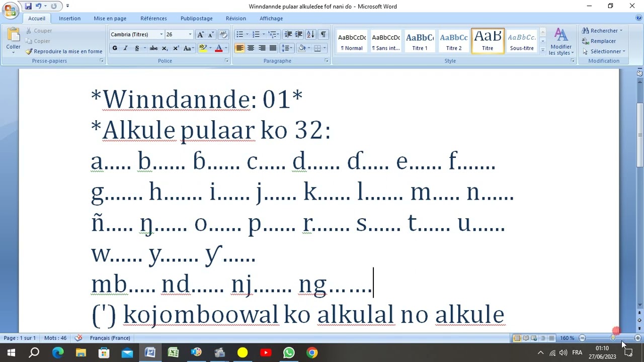Viewport: 644px width, 362px height.
Task: Toggle strikethrough (abc) formatting
Action: (x=154, y=48)
